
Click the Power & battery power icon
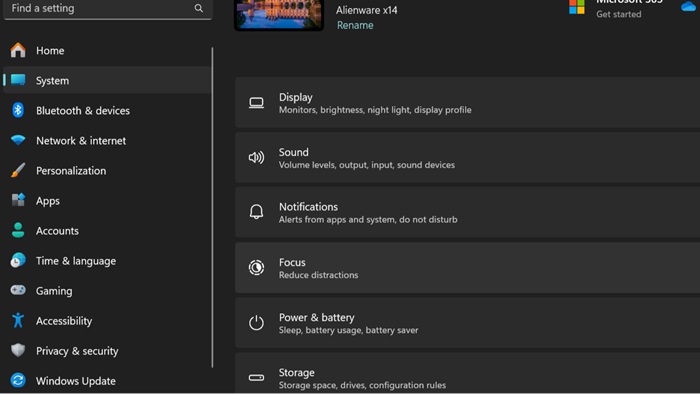(x=256, y=323)
